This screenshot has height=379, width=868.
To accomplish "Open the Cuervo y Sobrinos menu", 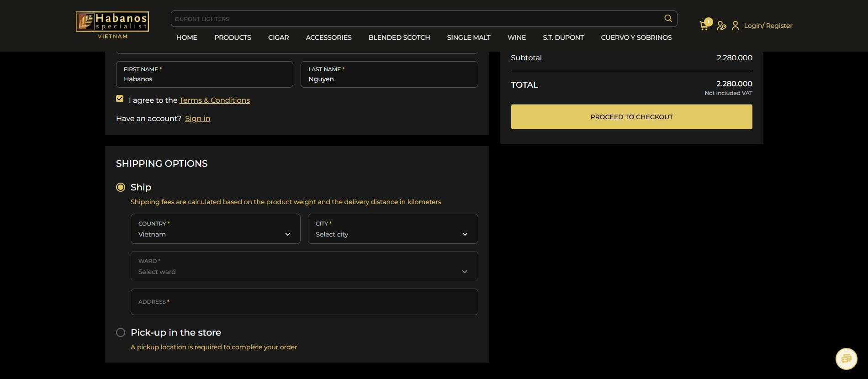I will pyautogui.click(x=636, y=37).
